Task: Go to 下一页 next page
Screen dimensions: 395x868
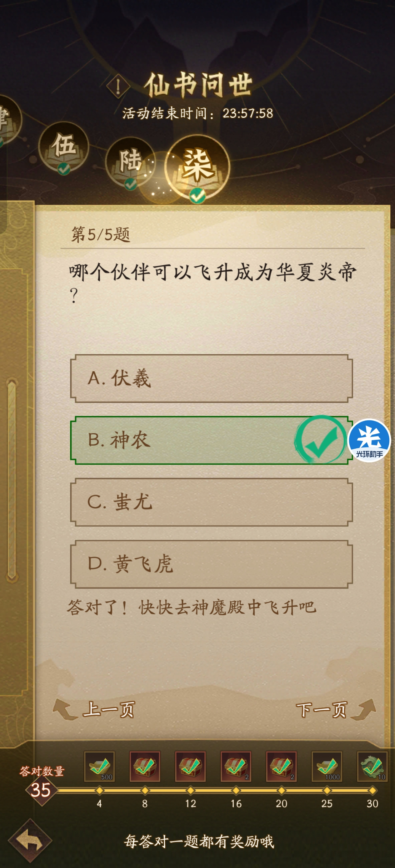Action: (336, 709)
